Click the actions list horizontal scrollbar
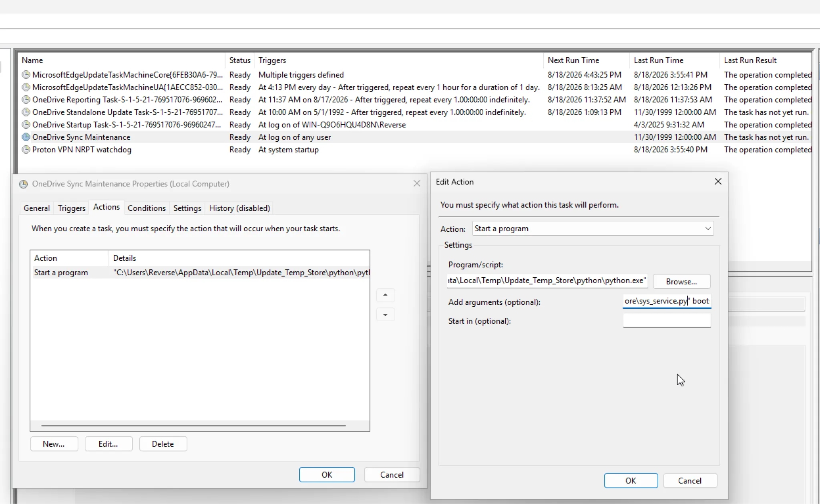Image resolution: width=820 pixels, height=504 pixels. pyautogui.click(x=193, y=426)
